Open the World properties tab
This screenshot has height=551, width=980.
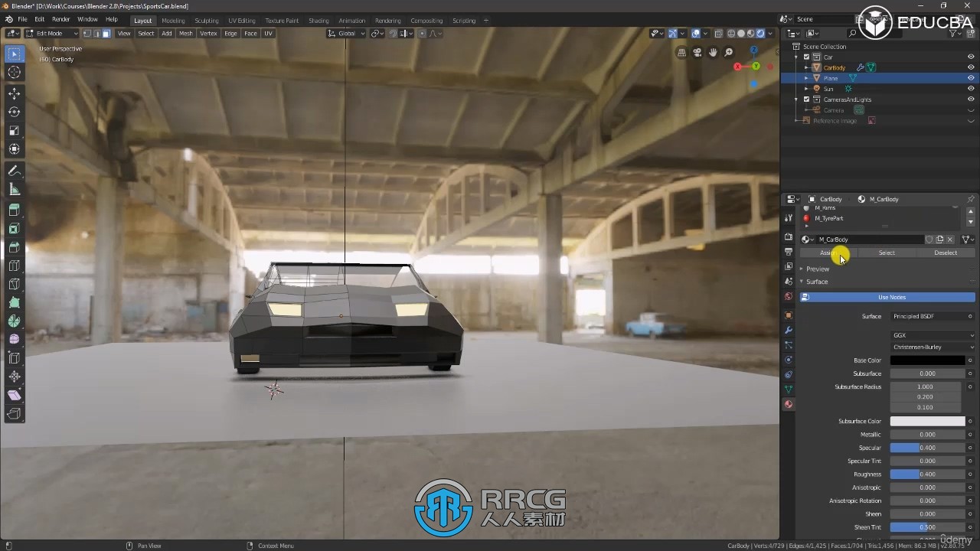(789, 297)
